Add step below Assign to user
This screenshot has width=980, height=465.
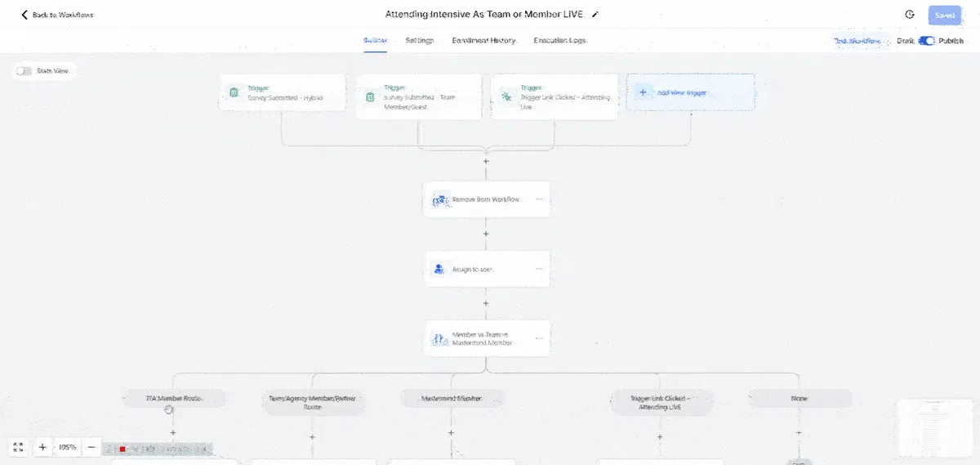point(486,303)
